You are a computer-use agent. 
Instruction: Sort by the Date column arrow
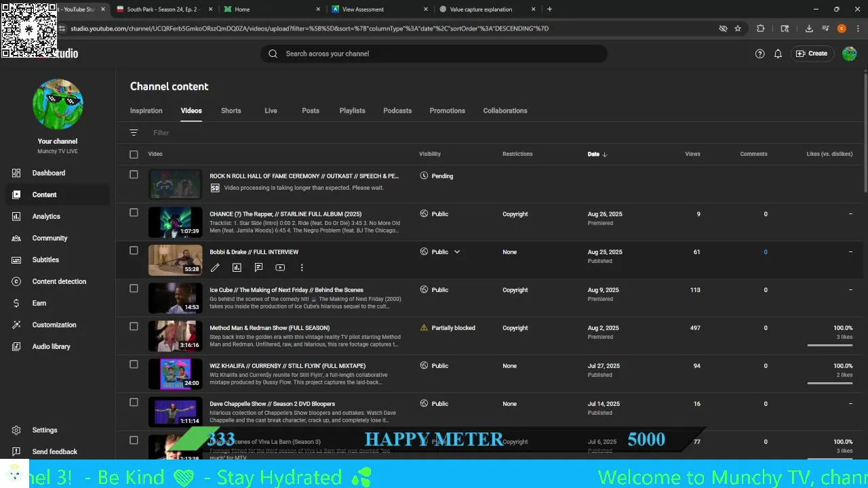604,155
